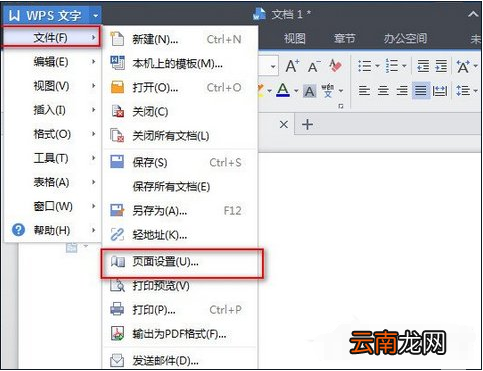Open the 编辑(E) menu
The width and height of the screenshot is (483, 371).
[x=51, y=62]
